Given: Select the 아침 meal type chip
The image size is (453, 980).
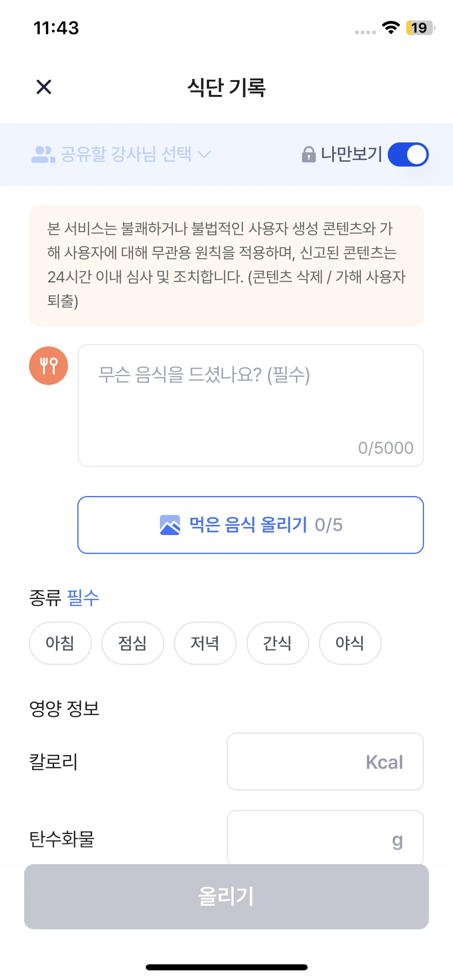Looking at the screenshot, I should (x=60, y=643).
